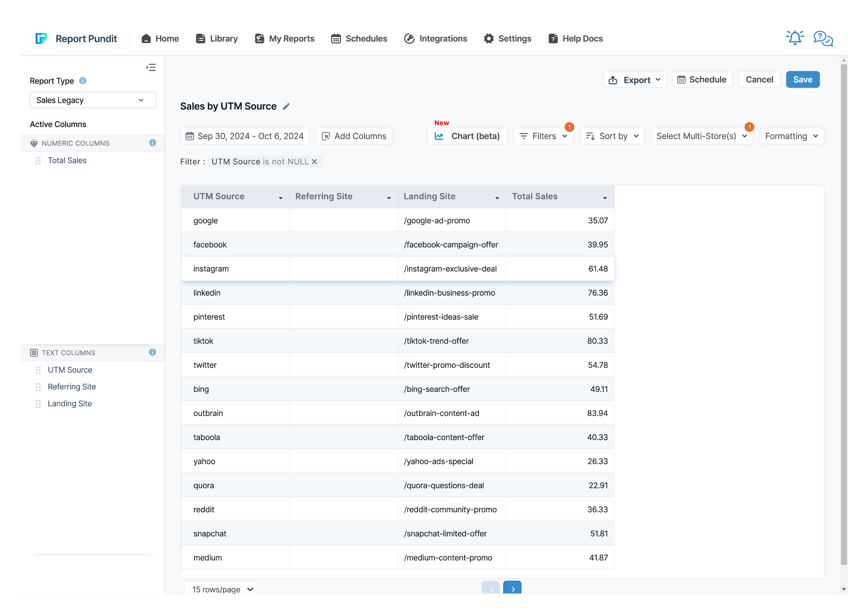Open Total Sales column header menu
The height and width of the screenshot is (614, 868).
(605, 198)
